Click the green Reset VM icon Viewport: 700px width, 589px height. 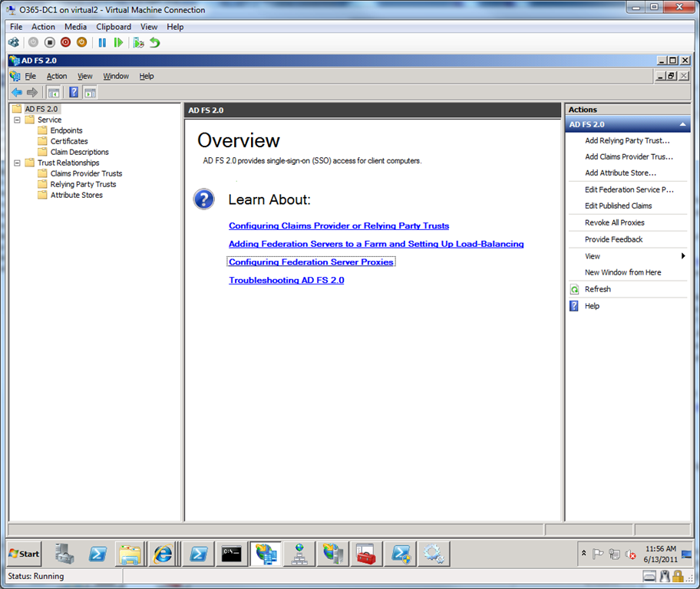point(118,42)
